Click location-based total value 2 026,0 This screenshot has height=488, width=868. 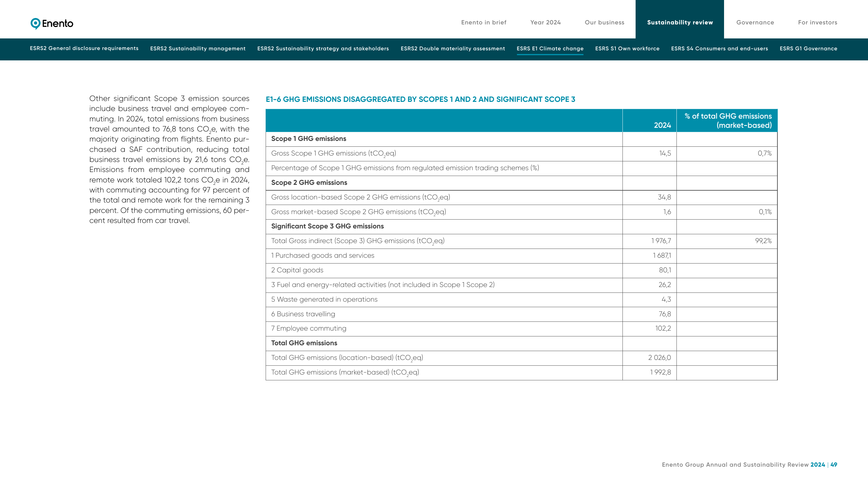(x=659, y=357)
